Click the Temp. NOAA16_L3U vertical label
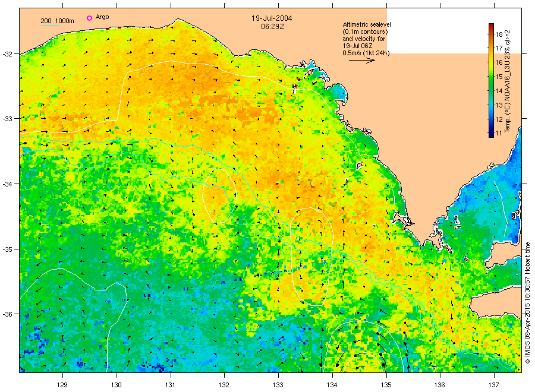The image size is (535, 392). click(x=508, y=81)
